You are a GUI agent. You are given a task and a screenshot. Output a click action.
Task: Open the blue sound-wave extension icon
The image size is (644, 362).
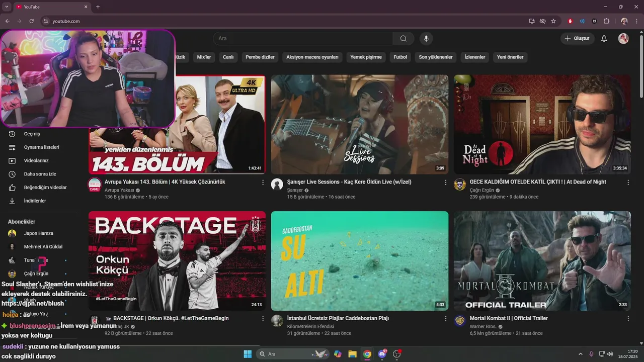[x=582, y=21]
